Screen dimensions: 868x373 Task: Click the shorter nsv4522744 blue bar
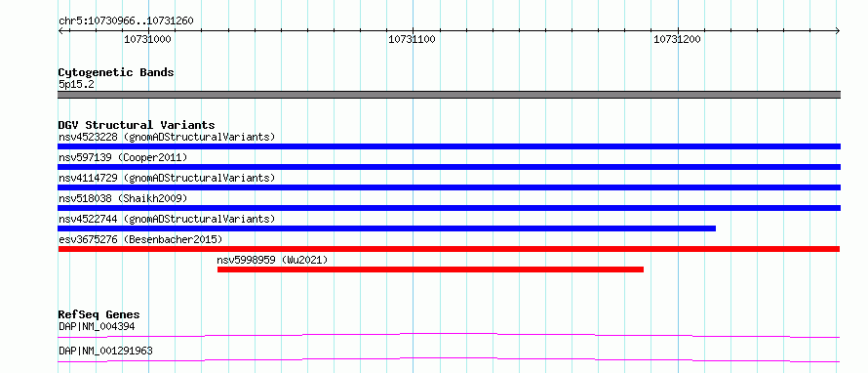point(386,228)
